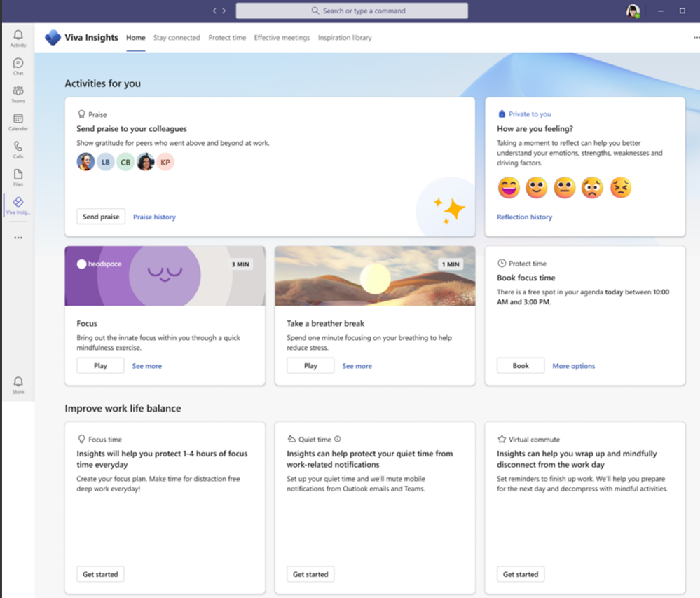
Task: Open the breather break landscape thumbnail
Action: pos(375,276)
